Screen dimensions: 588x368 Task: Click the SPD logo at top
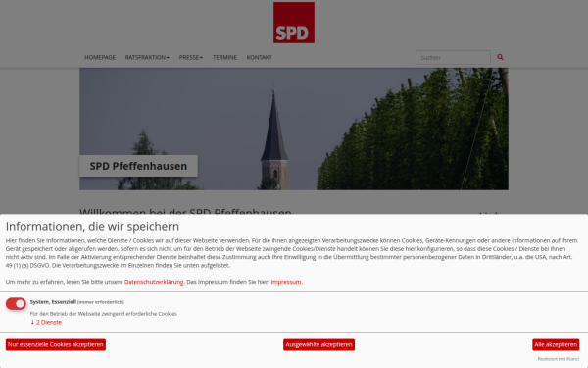click(x=294, y=23)
